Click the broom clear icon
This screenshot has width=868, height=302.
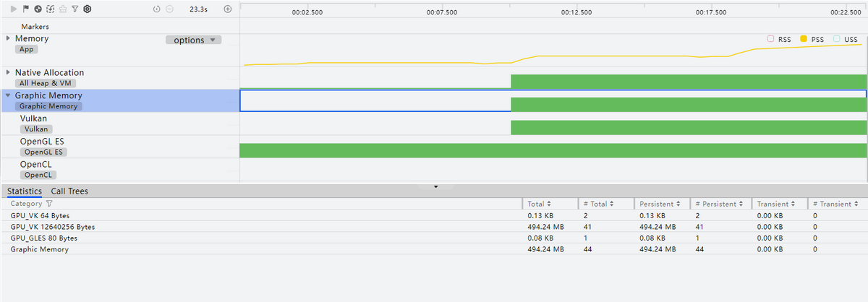point(62,9)
